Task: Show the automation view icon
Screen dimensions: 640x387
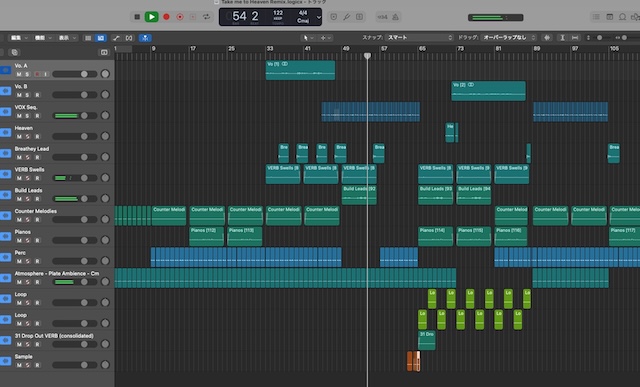Action: 116,38
